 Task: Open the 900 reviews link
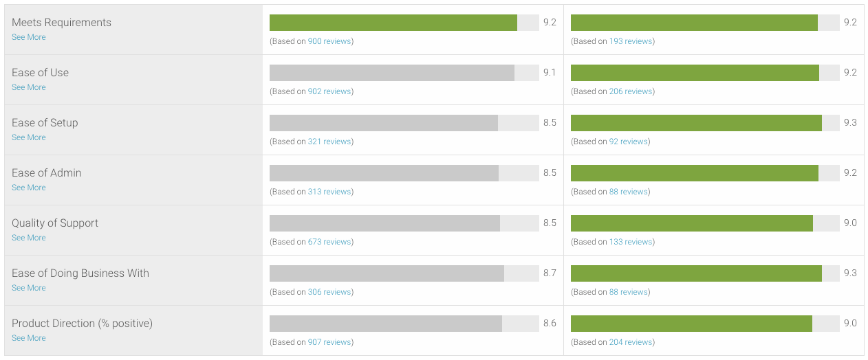(x=329, y=41)
